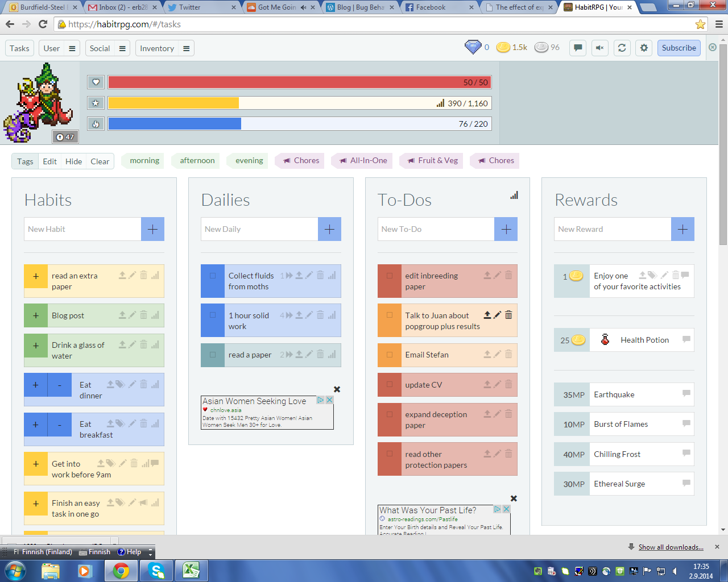This screenshot has width=728, height=582.
Task: Click the sync refresh icon
Action: [622, 48]
